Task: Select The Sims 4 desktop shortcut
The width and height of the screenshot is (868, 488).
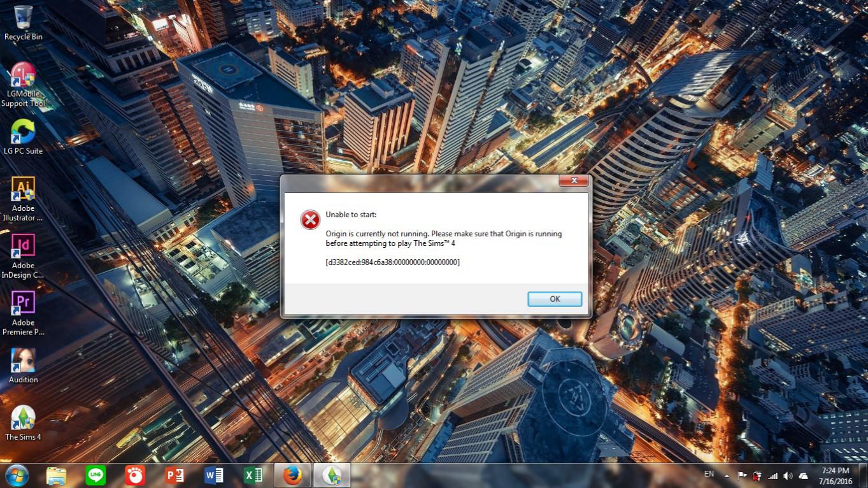Action: [x=24, y=423]
